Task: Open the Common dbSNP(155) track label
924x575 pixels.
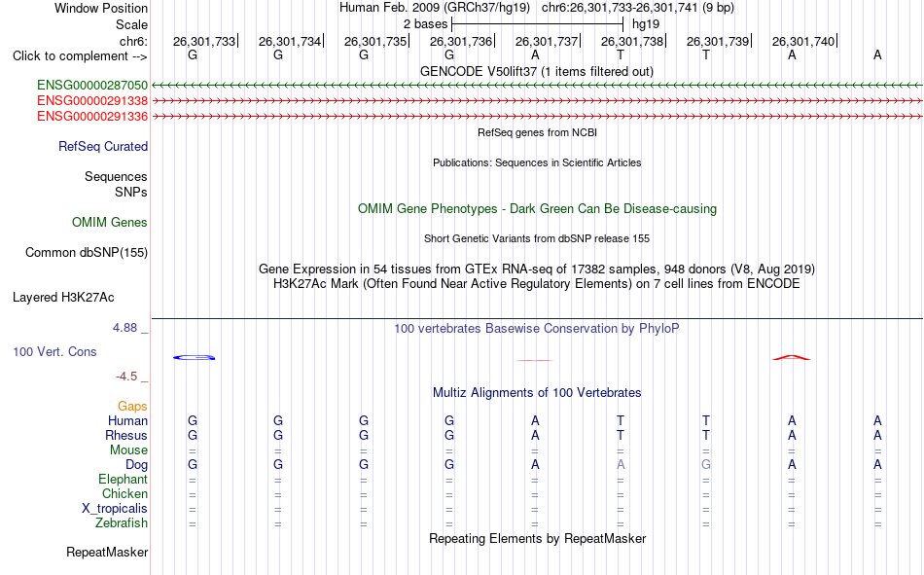Action: [87, 252]
